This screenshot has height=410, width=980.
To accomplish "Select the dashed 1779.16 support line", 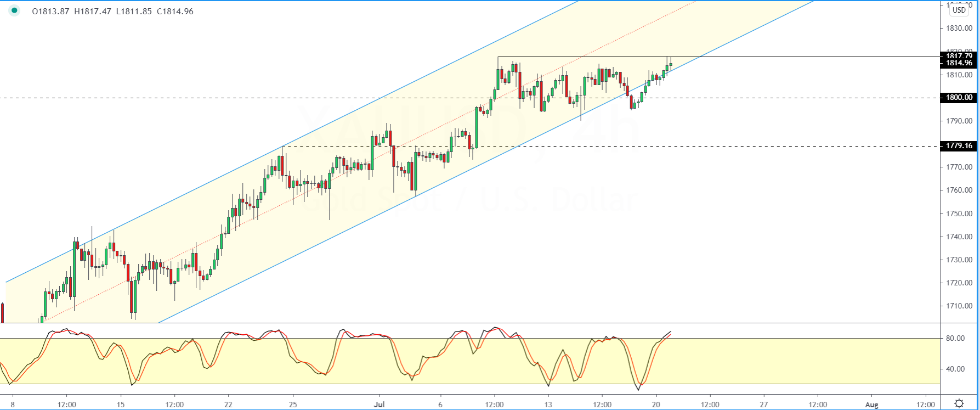I will (x=611, y=146).
